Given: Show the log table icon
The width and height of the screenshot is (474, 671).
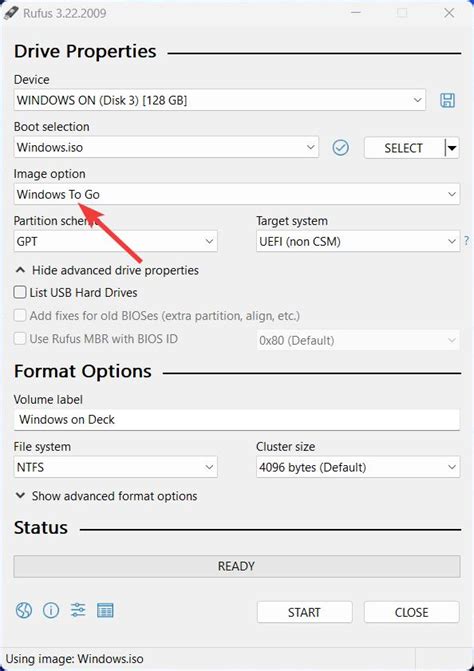Looking at the screenshot, I should pyautogui.click(x=105, y=610).
